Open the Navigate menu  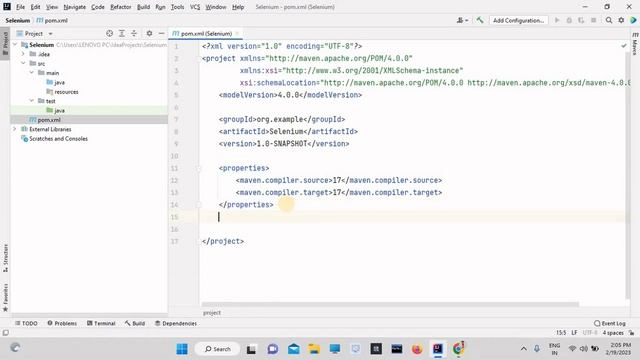(x=75, y=7)
